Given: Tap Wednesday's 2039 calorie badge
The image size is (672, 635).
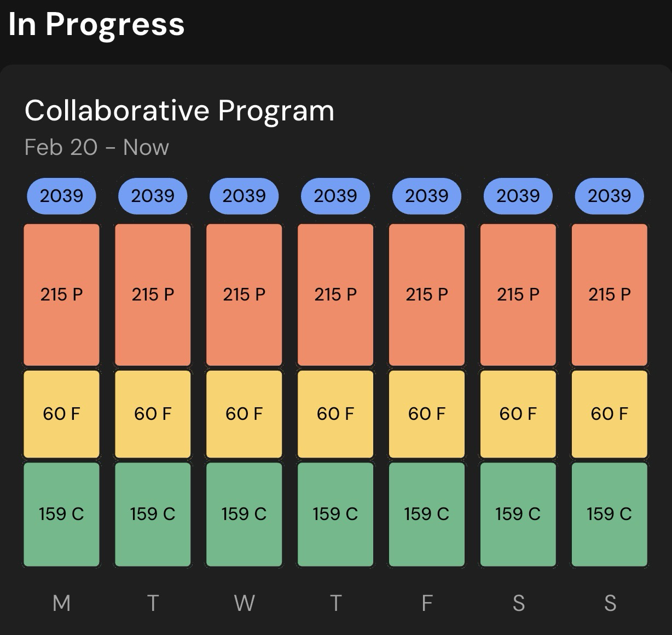Looking at the screenshot, I should (x=244, y=196).
